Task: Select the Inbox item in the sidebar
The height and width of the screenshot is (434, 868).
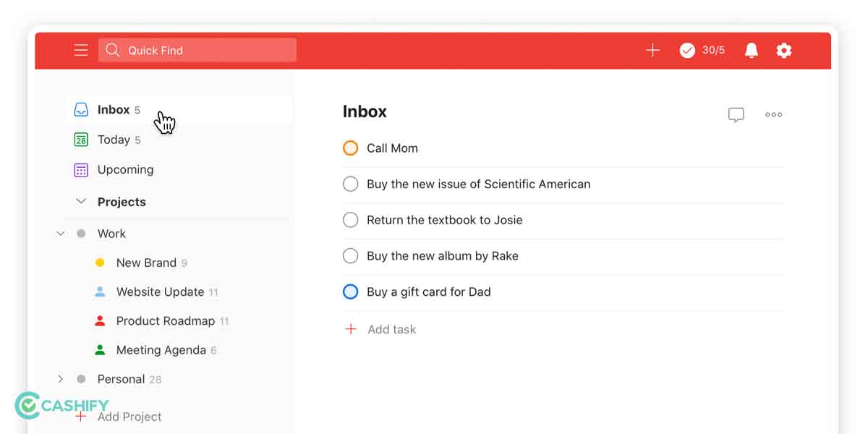Action: tap(114, 110)
